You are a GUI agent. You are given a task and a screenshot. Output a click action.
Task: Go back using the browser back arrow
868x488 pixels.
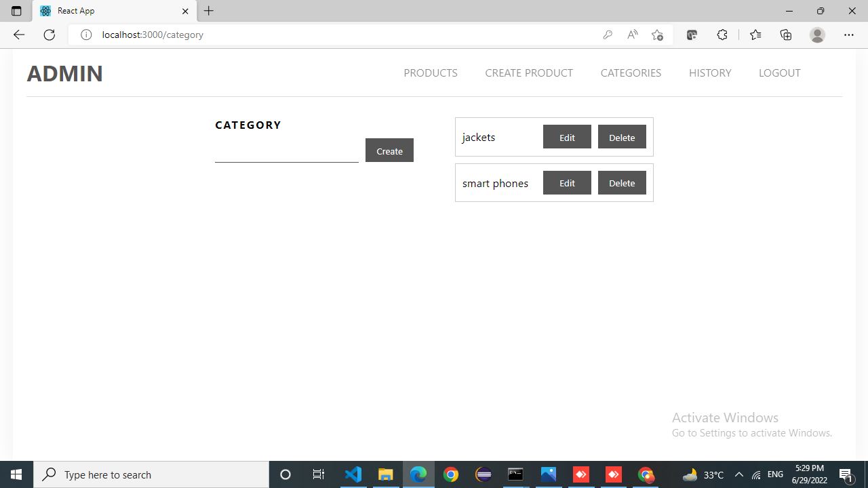pyautogui.click(x=18, y=35)
